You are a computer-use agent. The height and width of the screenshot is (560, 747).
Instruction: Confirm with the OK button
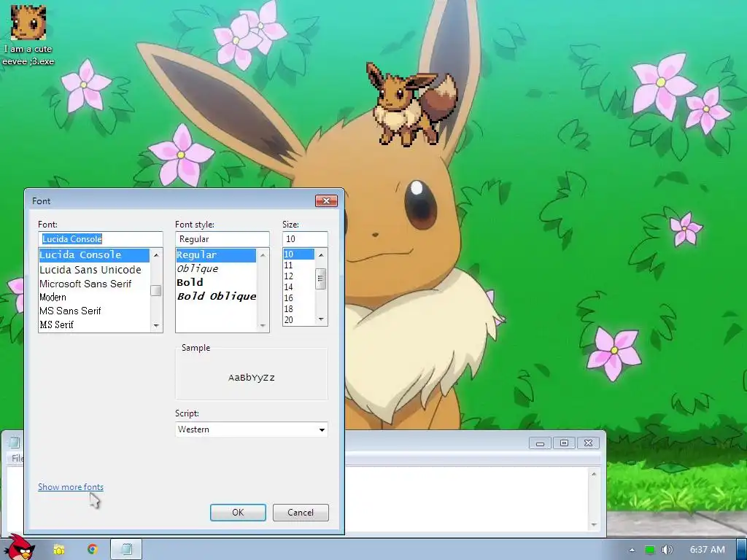238,513
